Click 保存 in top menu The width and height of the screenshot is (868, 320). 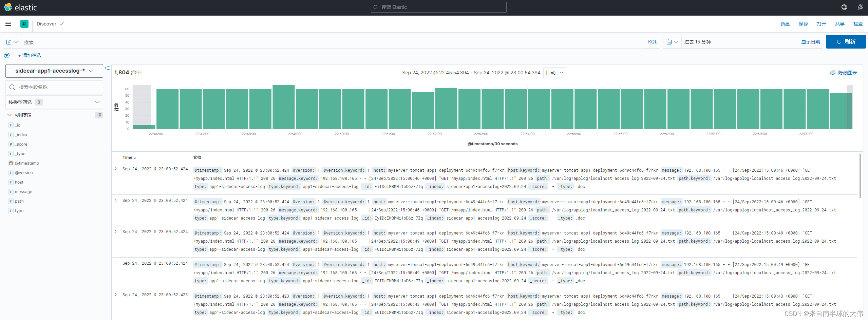[803, 24]
